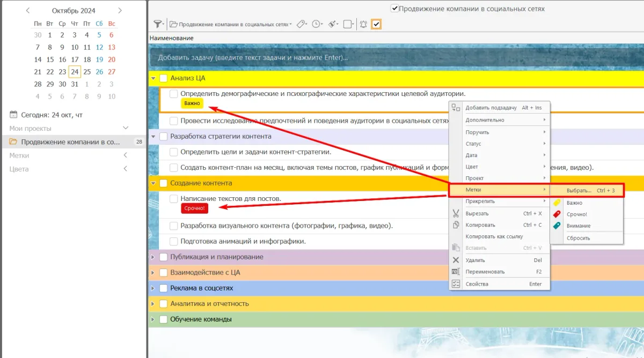This screenshot has width=644, height=358.
Task: Collapse the Создание контента group
Action: click(153, 183)
